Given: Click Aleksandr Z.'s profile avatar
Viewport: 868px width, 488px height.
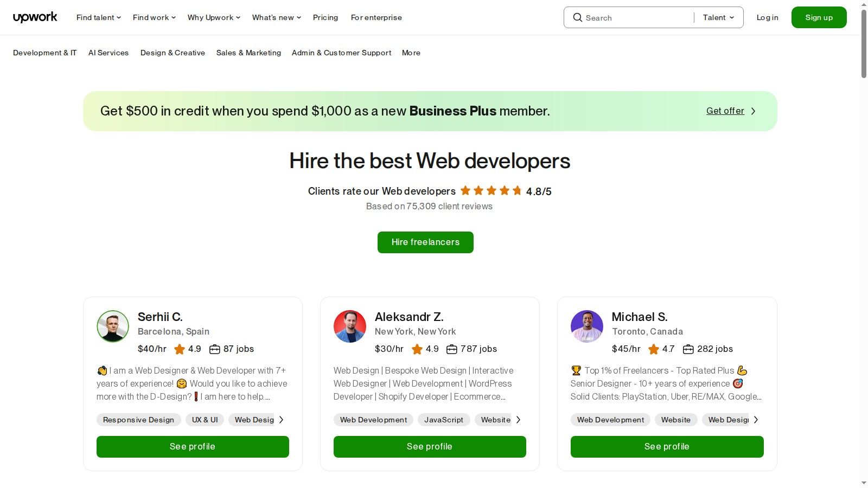Looking at the screenshot, I should [x=350, y=326].
